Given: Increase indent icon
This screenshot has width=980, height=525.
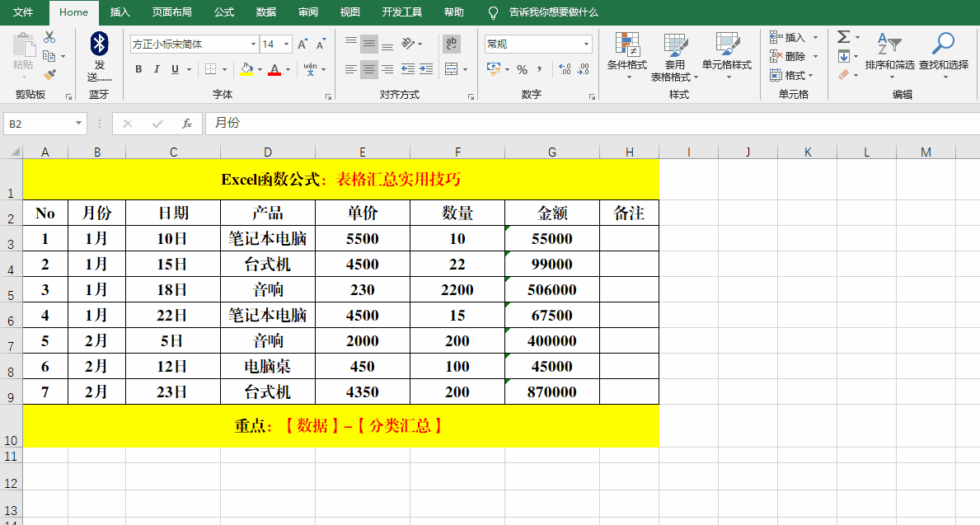Looking at the screenshot, I should pyautogui.click(x=426, y=69).
